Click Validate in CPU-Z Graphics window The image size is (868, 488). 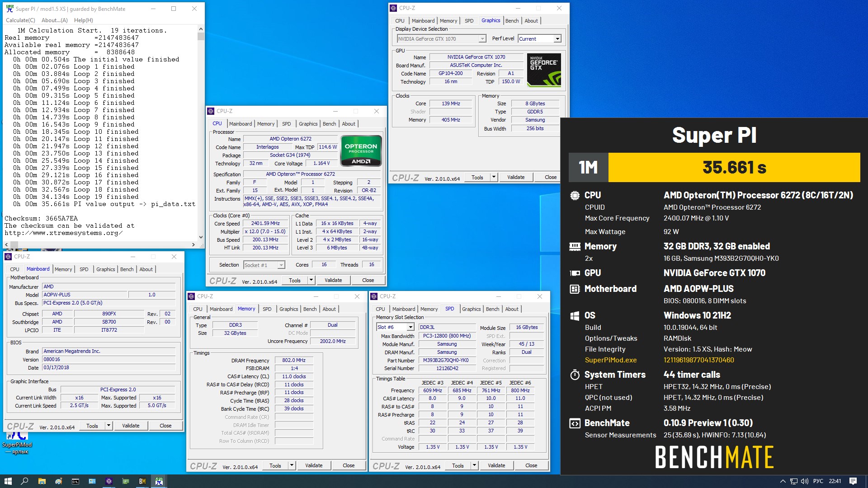(516, 177)
